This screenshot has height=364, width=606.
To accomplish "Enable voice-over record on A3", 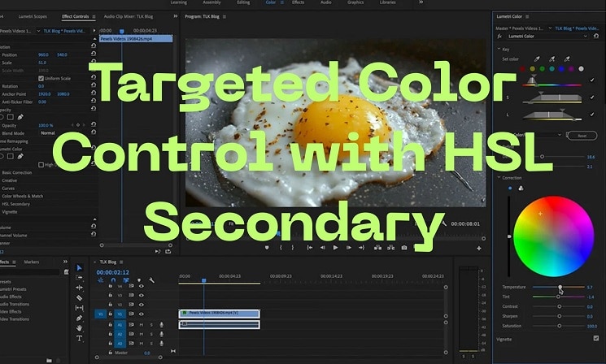I will point(162,343).
